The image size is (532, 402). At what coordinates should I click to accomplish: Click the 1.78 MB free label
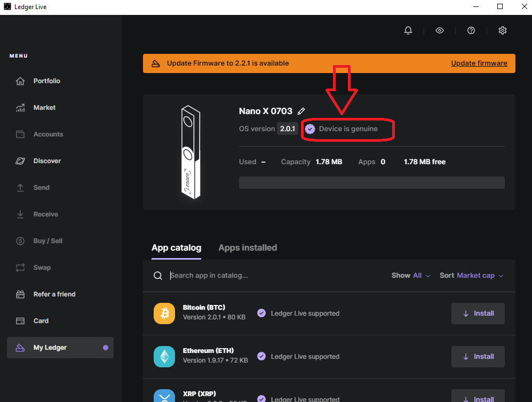pos(424,162)
